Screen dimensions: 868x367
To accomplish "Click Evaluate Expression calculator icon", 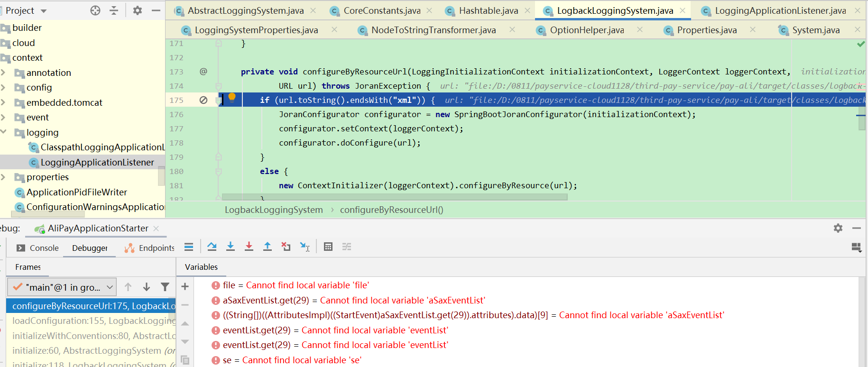I will click(x=328, y=247).
